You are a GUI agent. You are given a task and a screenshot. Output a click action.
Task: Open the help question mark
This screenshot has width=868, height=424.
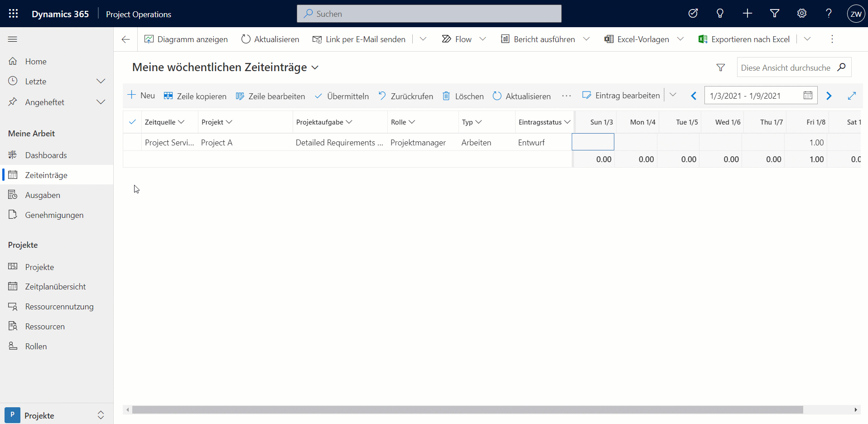(829, 14)
